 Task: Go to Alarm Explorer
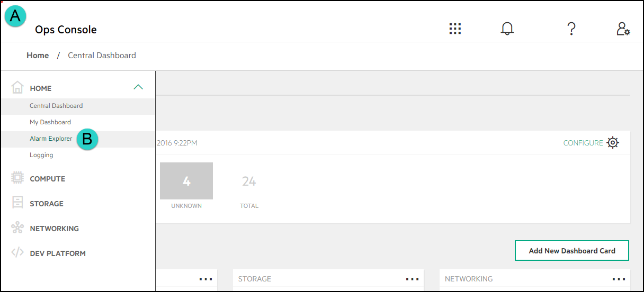[51, 139]
